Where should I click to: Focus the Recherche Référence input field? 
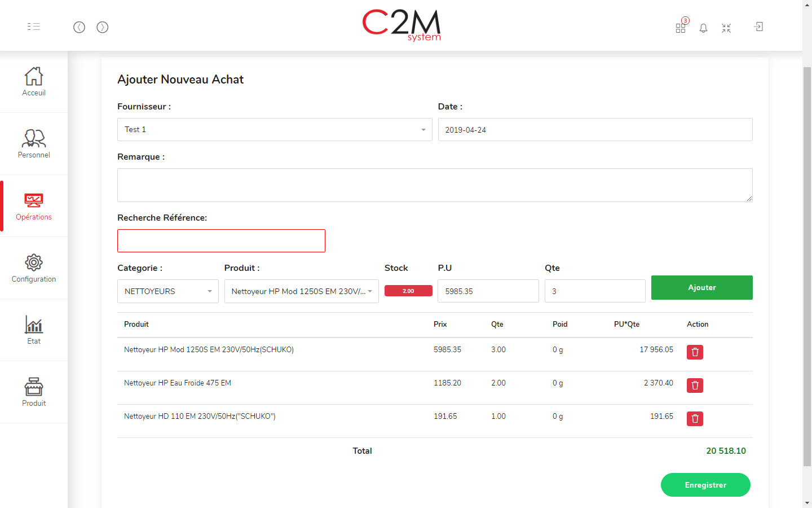(221, 240)
